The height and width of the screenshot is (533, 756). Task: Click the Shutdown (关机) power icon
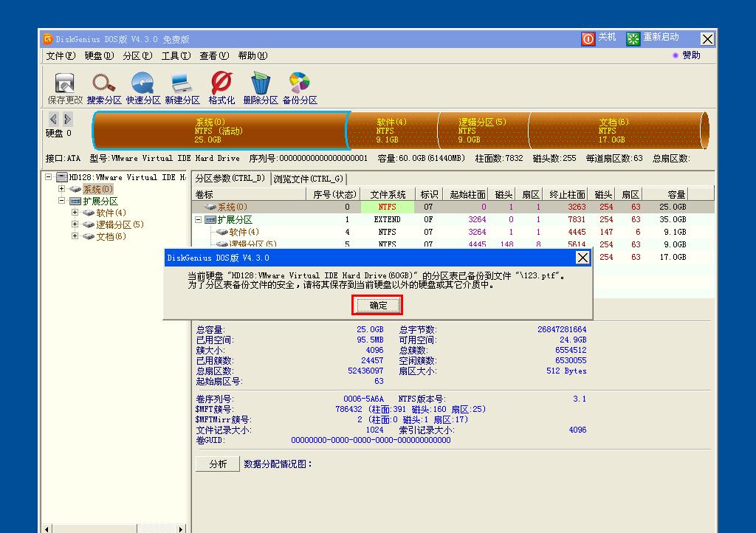pyautogui.click(x=588, y=38)
